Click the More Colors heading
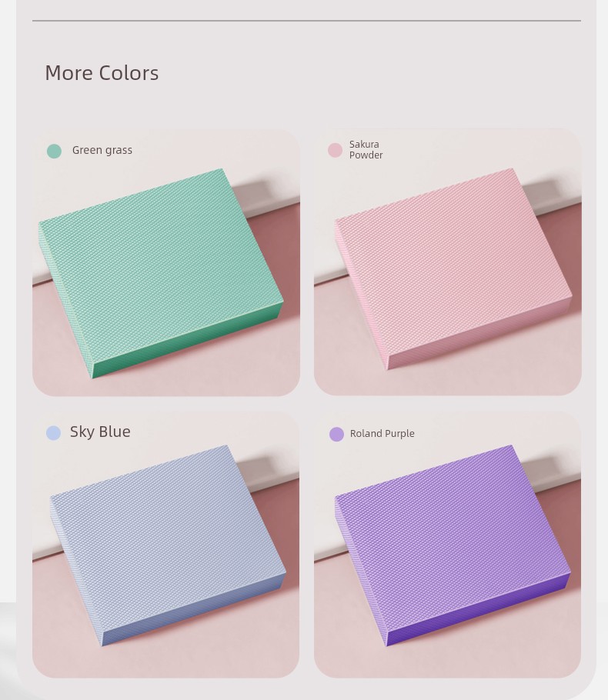Screen dimensions: 608x700 102,73
